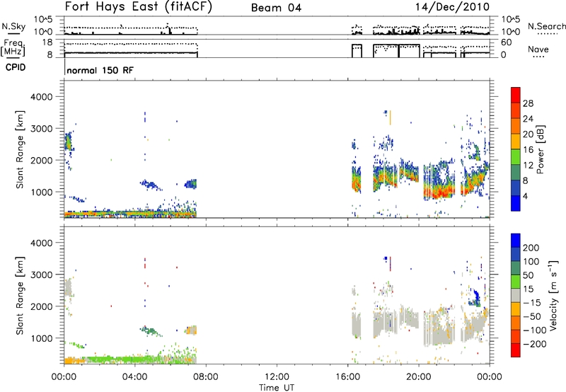Click the blue velocity patch near 2000 km

click(475, 298)
